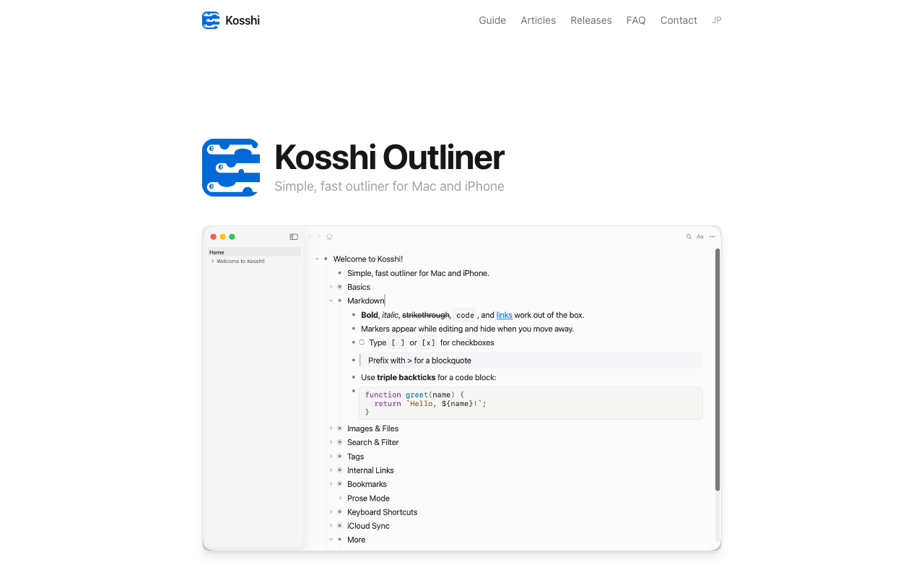Click the large Kosshi Outliner app icon
Image resolution: width=924 pixels, height=578 pixels.
231,168
